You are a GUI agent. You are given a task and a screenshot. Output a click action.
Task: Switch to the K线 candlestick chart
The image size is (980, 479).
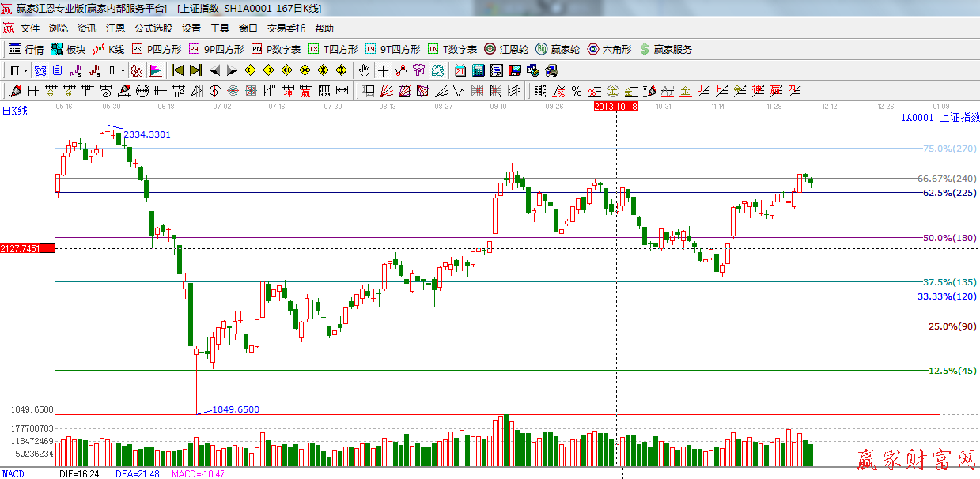[x=108, y=49]
